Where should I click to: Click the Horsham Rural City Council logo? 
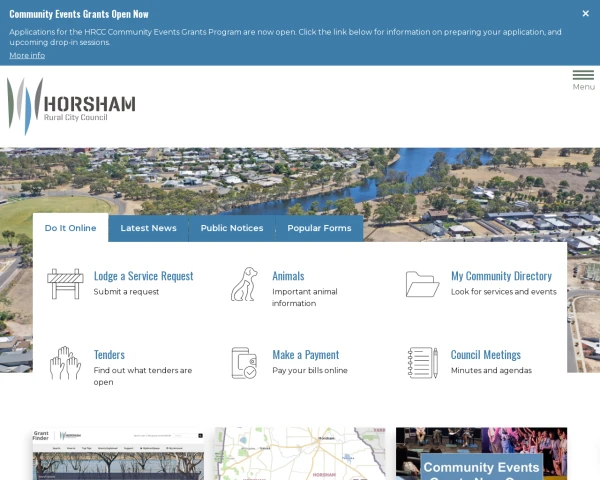coord(71,106)
